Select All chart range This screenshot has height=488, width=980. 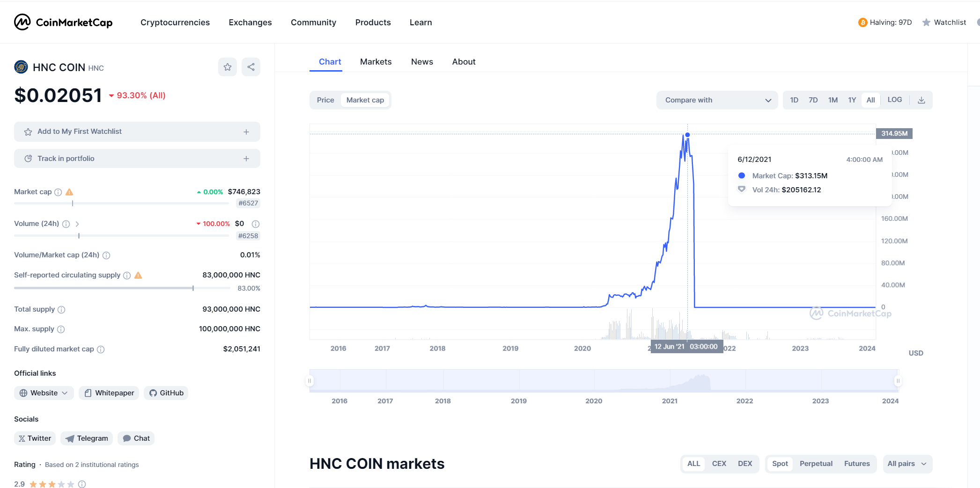click(x=870, y=100)
